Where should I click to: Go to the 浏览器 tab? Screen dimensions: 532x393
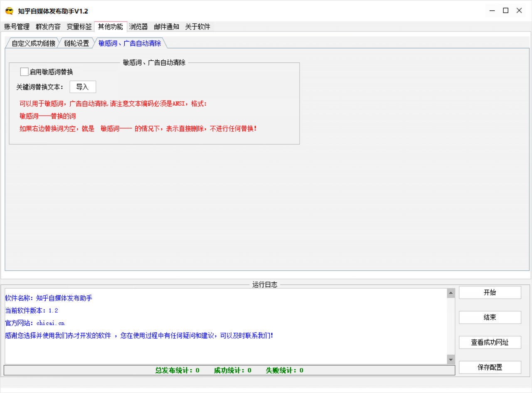138,27
